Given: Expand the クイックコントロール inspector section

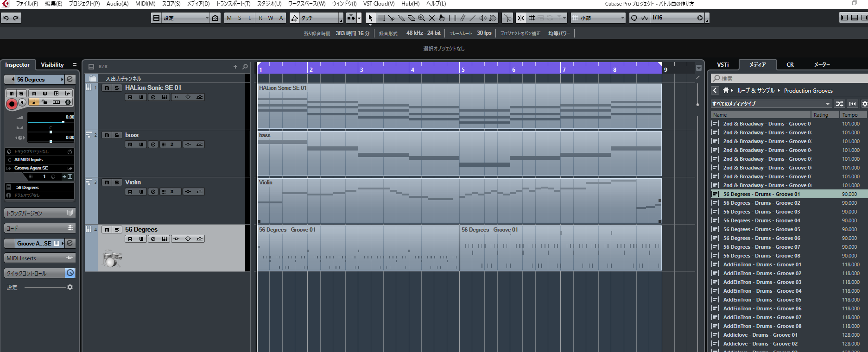Looking at the screenshot, I should coord(39,273).
